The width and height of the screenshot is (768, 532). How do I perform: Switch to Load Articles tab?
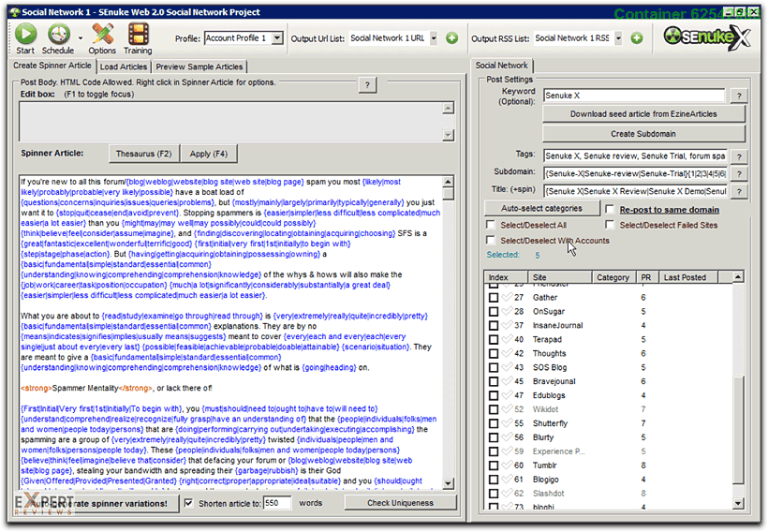click(124, 66)
